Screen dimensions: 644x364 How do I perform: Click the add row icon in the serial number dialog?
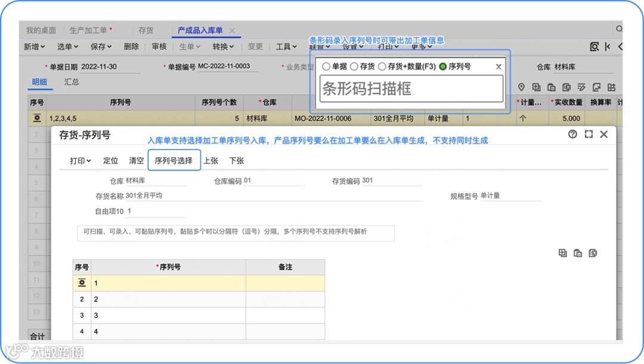tap(563, 253)
